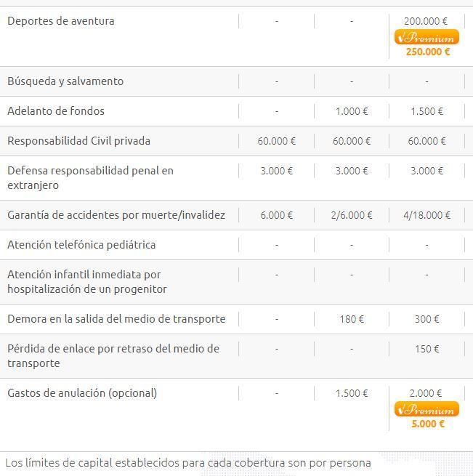Click the 180 € departure delay value

click(x=352, y=319)
